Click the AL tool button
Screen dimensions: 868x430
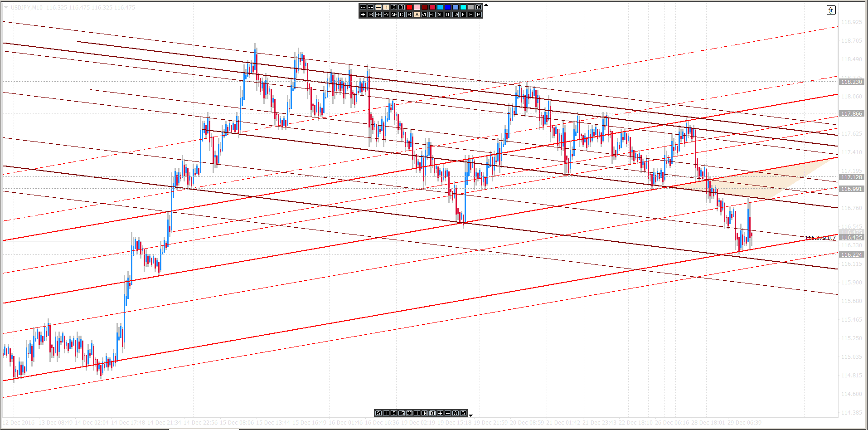[x=440, y=15]
